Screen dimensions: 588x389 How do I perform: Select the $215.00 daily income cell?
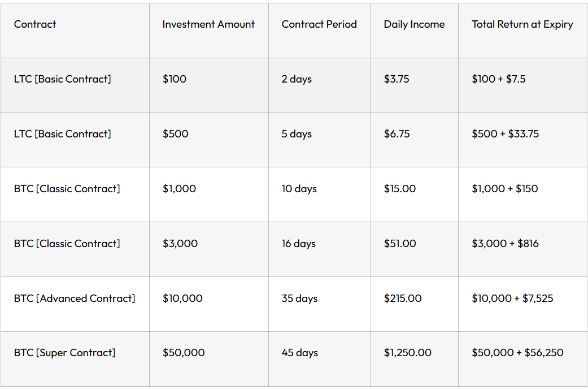pyautogui.click(x=402, y=298)
